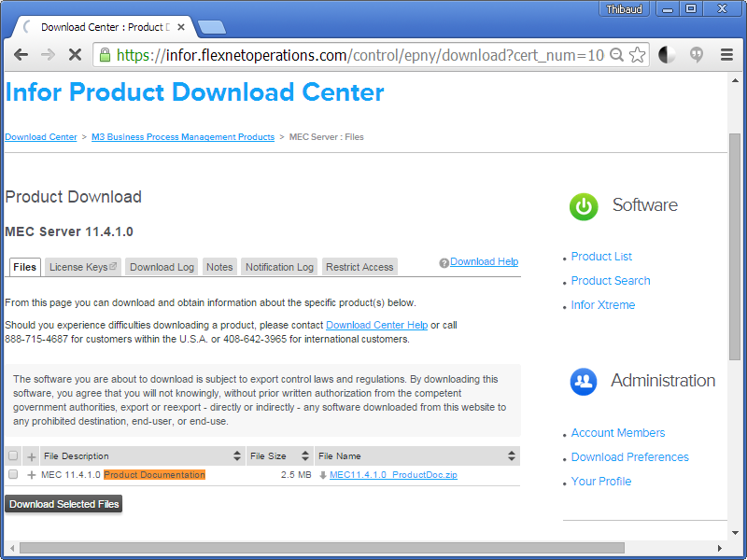Open MEC11.4.1.0_ProductDoc.zip link
The height and width of the screenshot is (560, 747).
click(x=393, y=475)
